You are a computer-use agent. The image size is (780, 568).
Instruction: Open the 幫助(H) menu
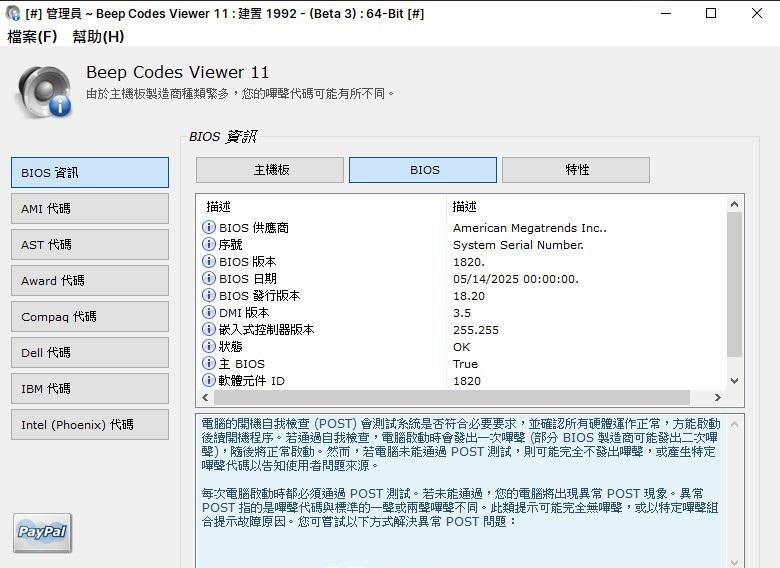[x=98, y=37]
